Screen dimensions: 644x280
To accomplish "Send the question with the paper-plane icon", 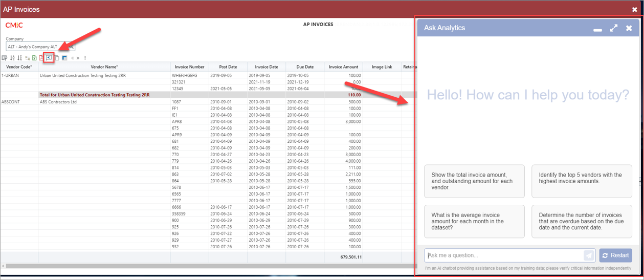I will (589, 255).
